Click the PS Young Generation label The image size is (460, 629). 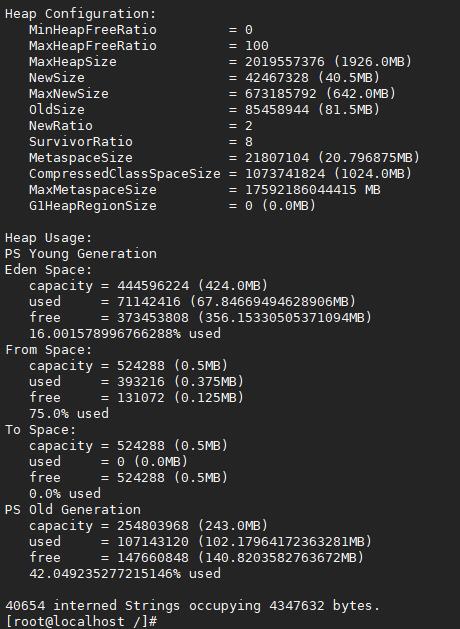point(81,254)
